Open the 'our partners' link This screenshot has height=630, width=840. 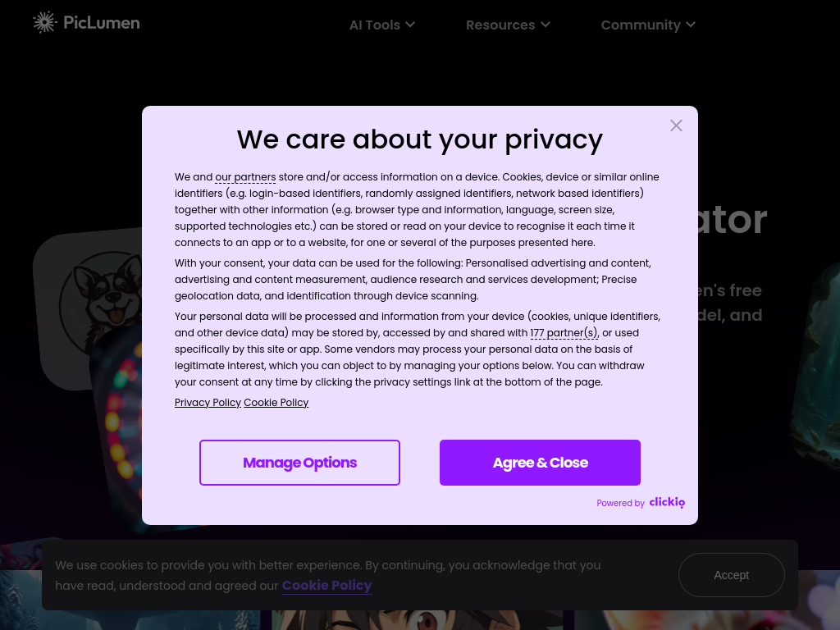click(x=245, y=177)
